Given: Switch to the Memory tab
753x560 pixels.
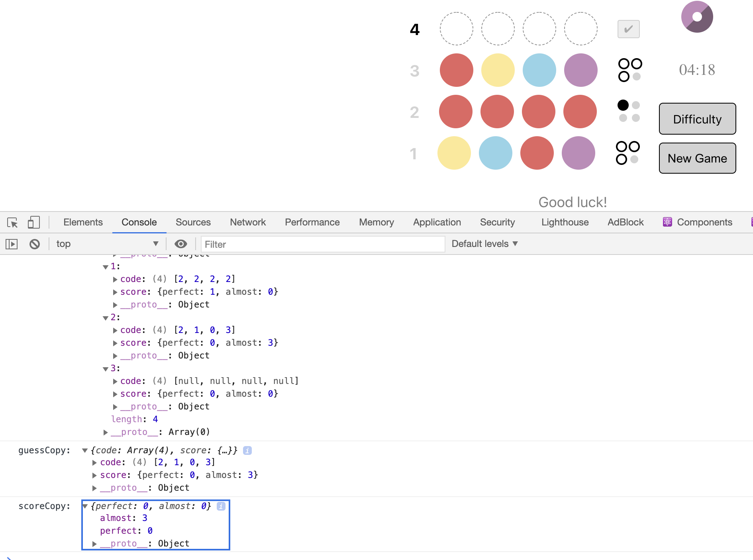Looking at the screenshot, I should [376, 222].
